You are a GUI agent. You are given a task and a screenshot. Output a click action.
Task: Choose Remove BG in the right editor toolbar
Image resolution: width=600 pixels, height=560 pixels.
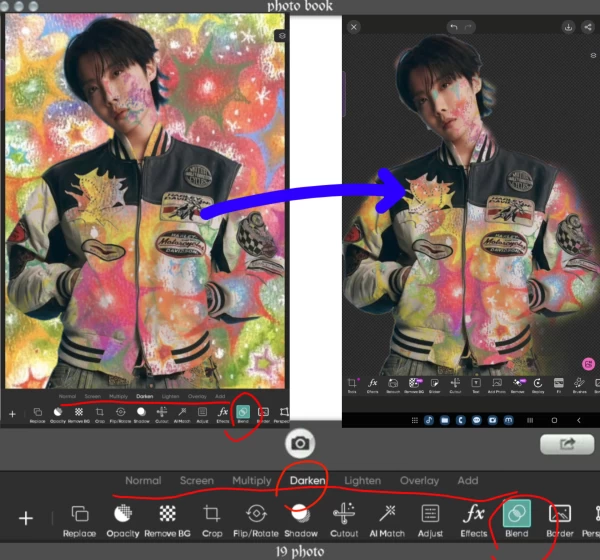tap(414, 385)
